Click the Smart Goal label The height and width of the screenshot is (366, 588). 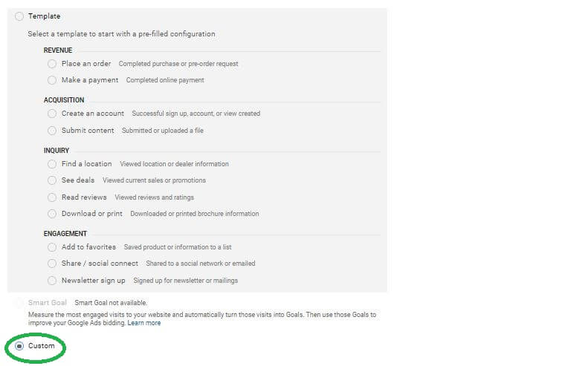click(48, 303)
